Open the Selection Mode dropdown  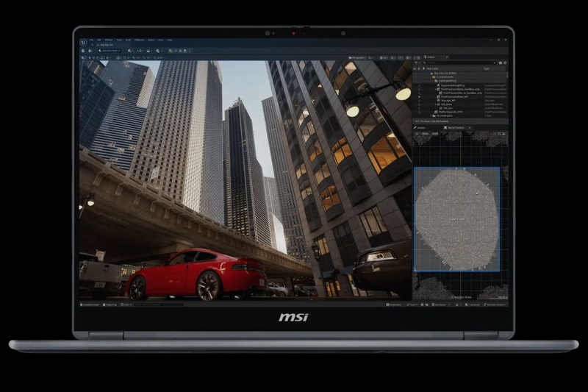110,51
